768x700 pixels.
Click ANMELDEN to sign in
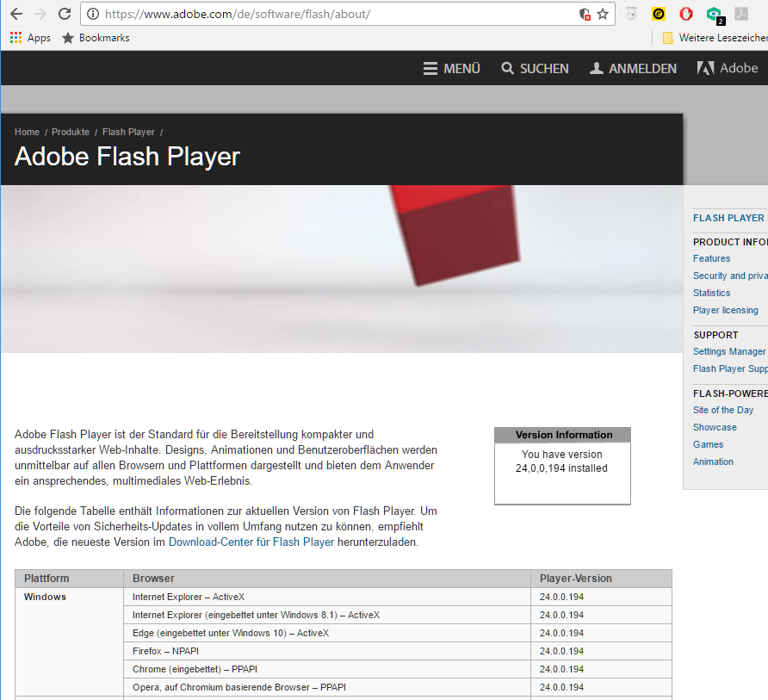(634, 69)
